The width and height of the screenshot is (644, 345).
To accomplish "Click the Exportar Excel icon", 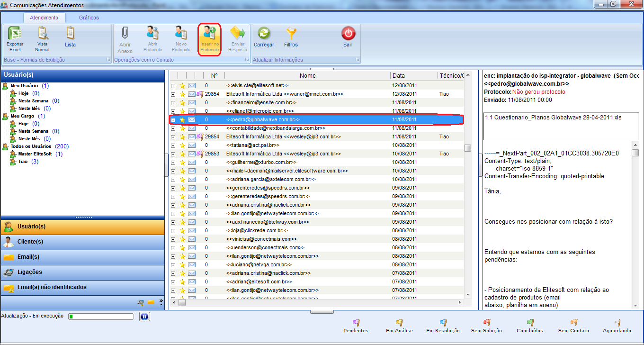I will [x=15, y=34].
